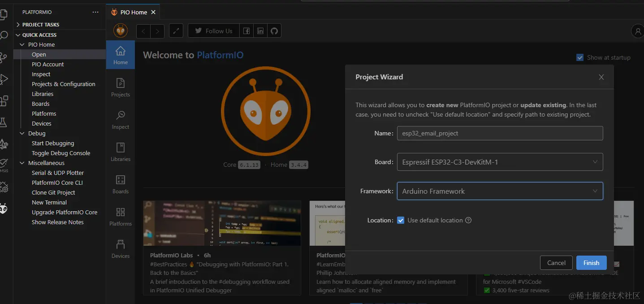Click Show Release Notes
The width and height of the screenshot is (644, 304).
[60, 222]
